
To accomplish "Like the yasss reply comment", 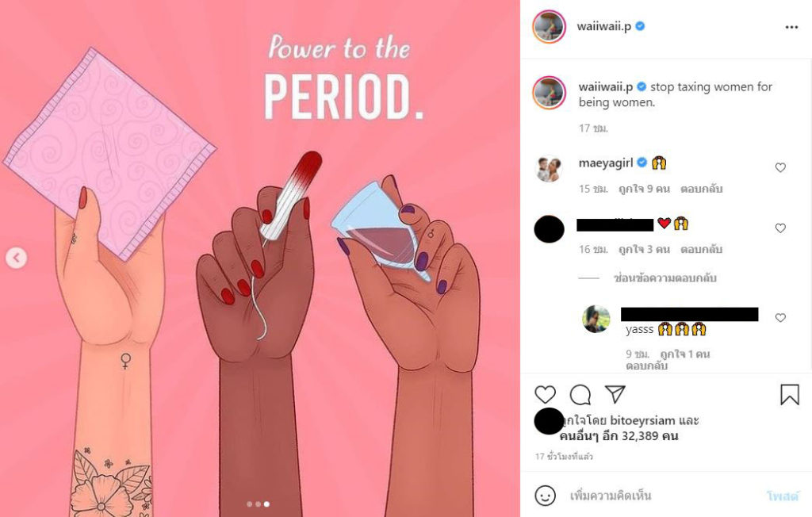I will 780,317.
